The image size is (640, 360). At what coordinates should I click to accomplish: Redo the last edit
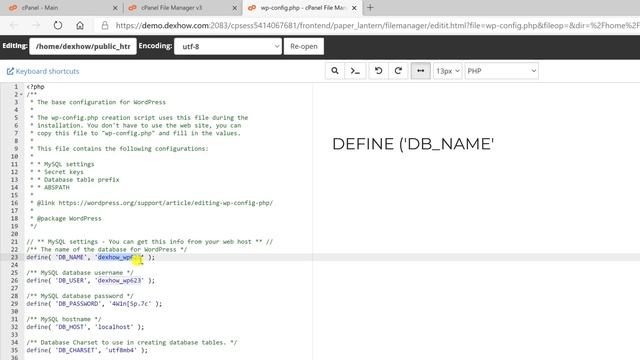click(x=398, y=71)
